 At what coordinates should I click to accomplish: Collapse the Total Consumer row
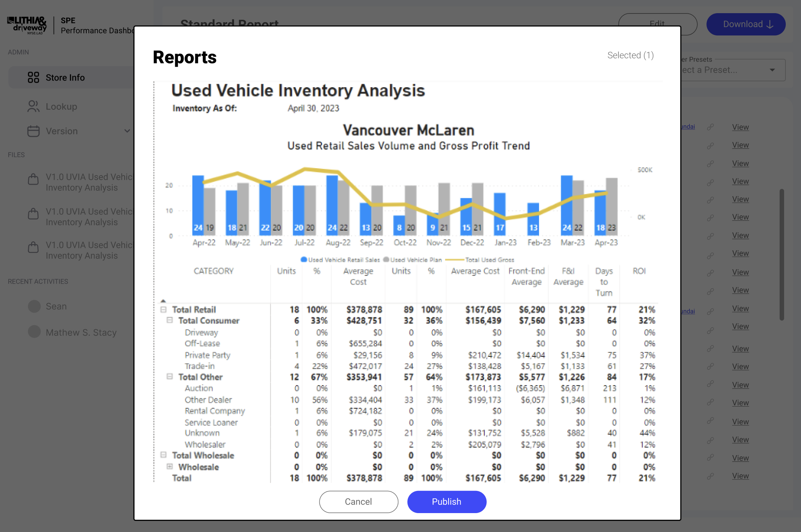coord(169,320)
